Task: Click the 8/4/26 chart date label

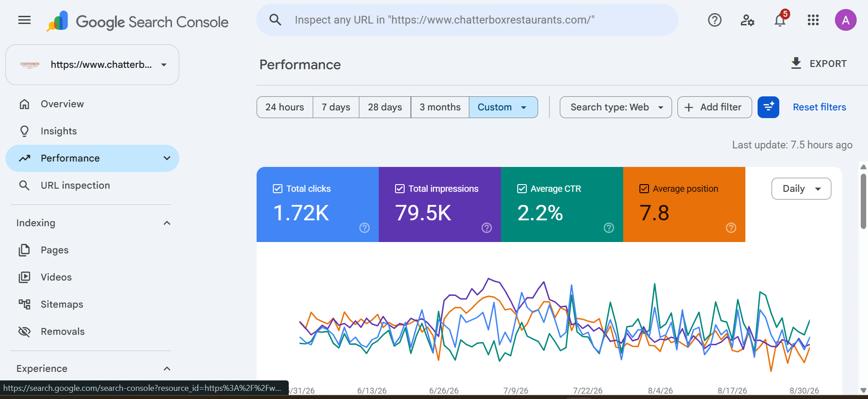Action: 660,390
